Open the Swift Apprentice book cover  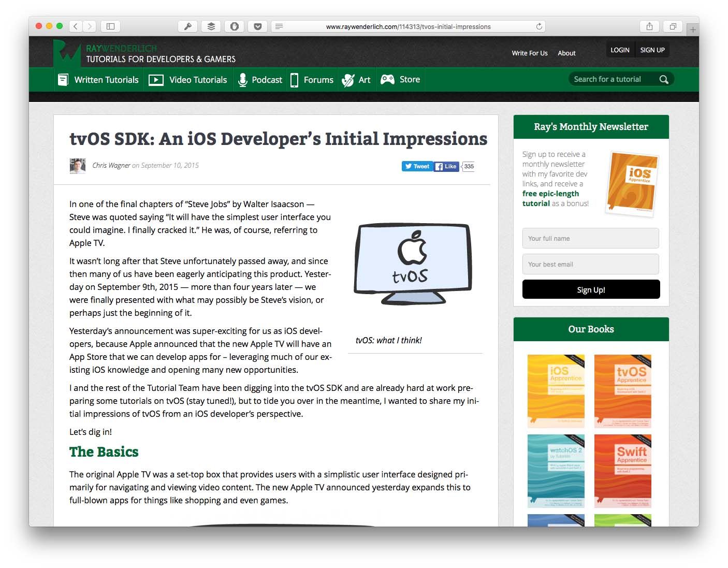coord(623,471)
